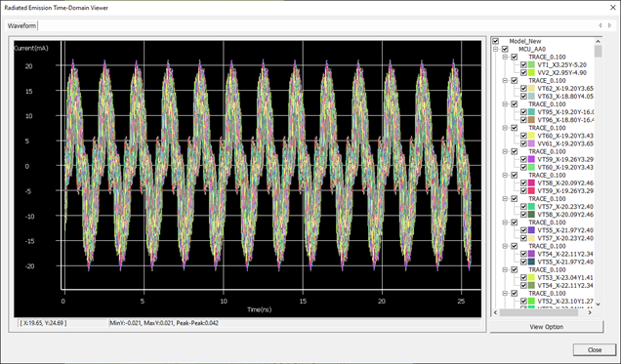621x364 pixels.
Task: Toggle the MCU_AA0 checkbox
Action: 505,49
